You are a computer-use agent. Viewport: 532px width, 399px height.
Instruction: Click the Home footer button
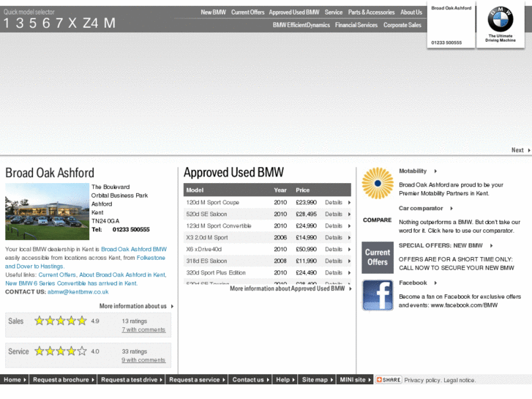[x=15, y=380]
